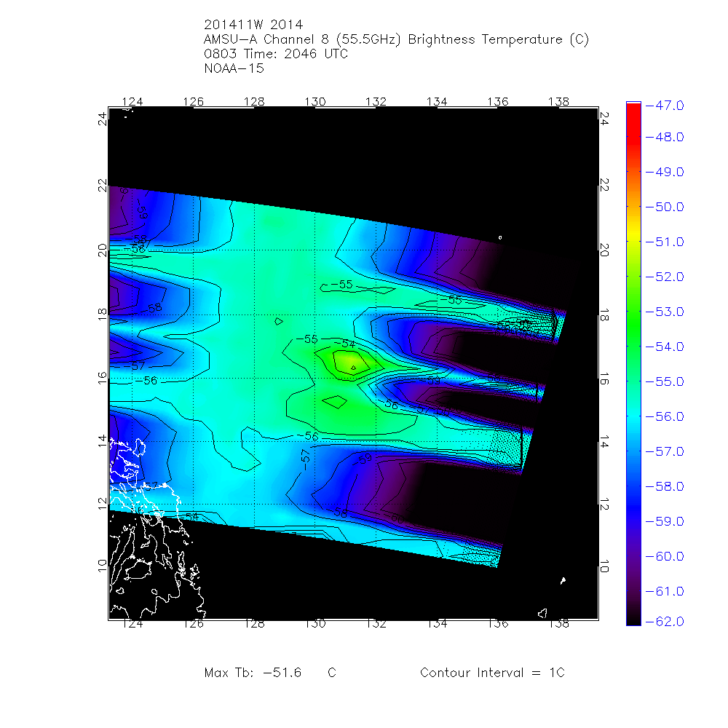Click the -62.0 color scale label
Viewport: 728px width, 728px height.
click(665, 621)
